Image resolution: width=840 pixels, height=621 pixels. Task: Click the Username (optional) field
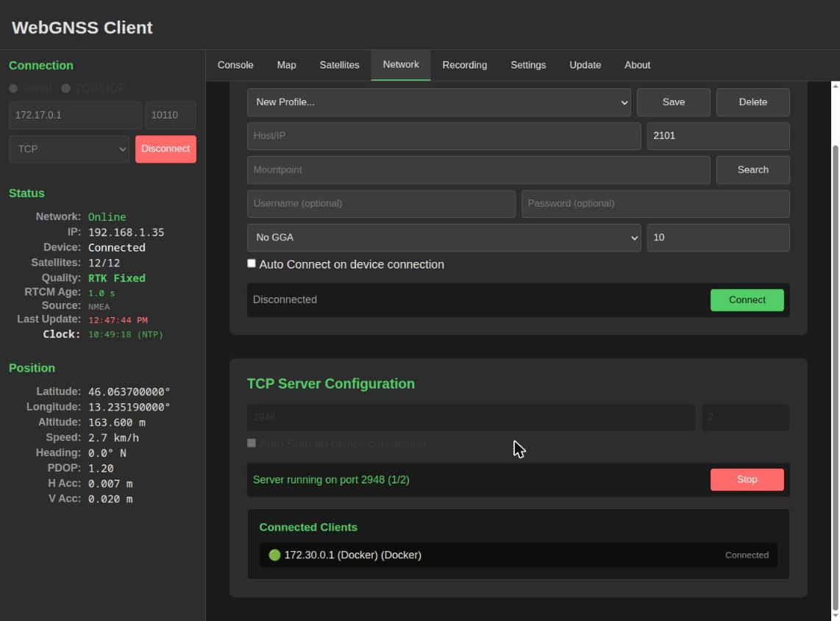[x=381, y=204]
